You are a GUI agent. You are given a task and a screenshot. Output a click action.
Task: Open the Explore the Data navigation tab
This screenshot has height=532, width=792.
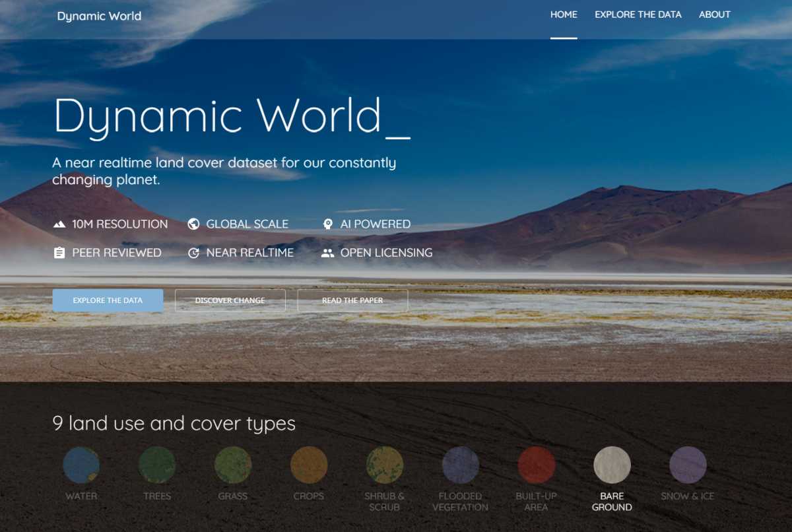coord(638,15)
